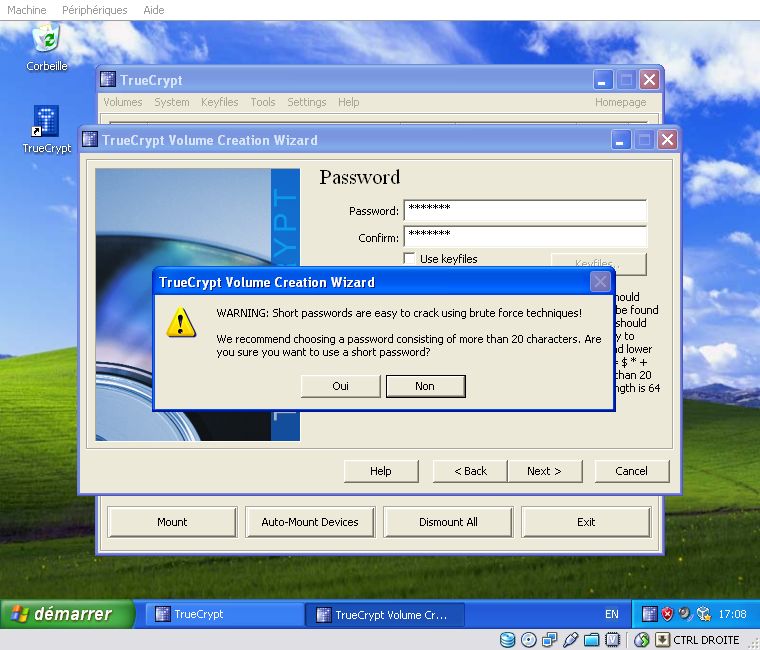Open the red shield security alert tray icon
760x650 pixels.
[x=667, y=614]
